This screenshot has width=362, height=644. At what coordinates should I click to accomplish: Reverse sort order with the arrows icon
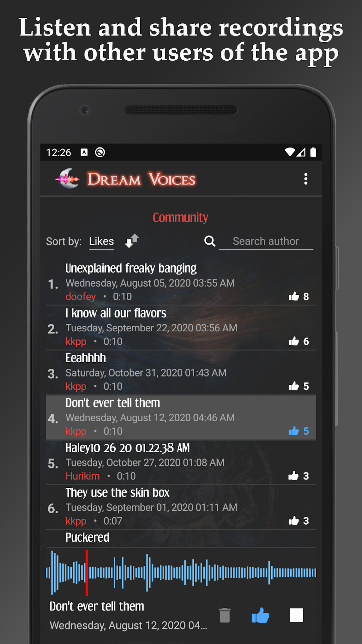[132, 241]
